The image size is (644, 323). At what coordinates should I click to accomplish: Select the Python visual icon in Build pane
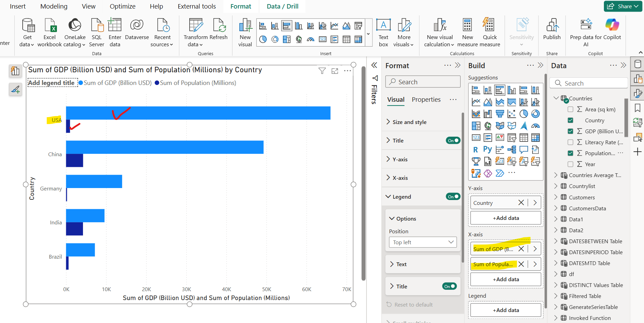(488, 149)
